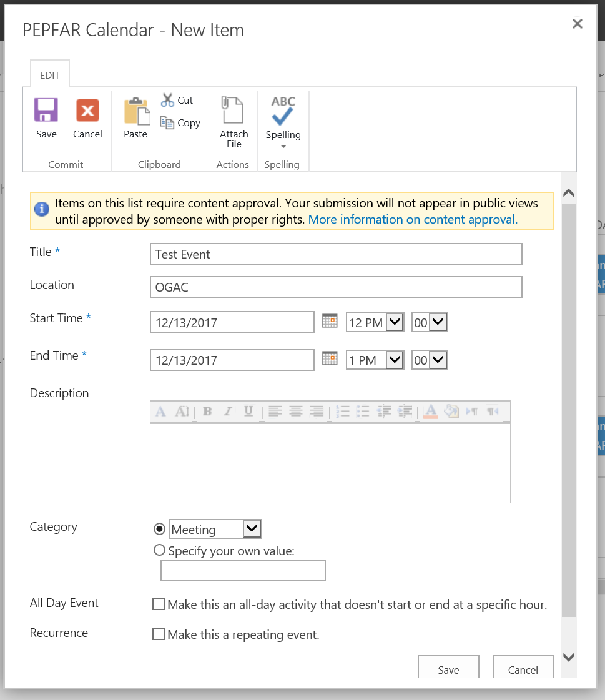Set right-to-left text direction
The height and width of the screenshot is (700, 605).
493,411
